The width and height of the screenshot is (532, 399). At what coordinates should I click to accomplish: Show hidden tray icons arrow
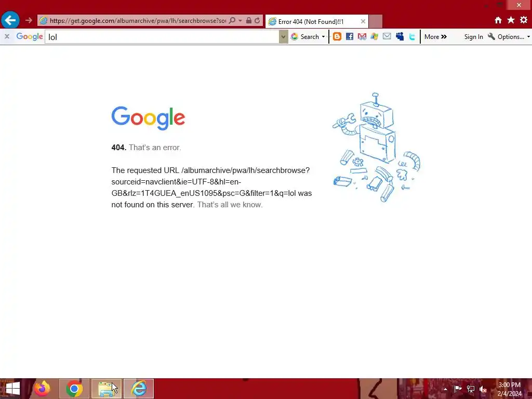445,389
